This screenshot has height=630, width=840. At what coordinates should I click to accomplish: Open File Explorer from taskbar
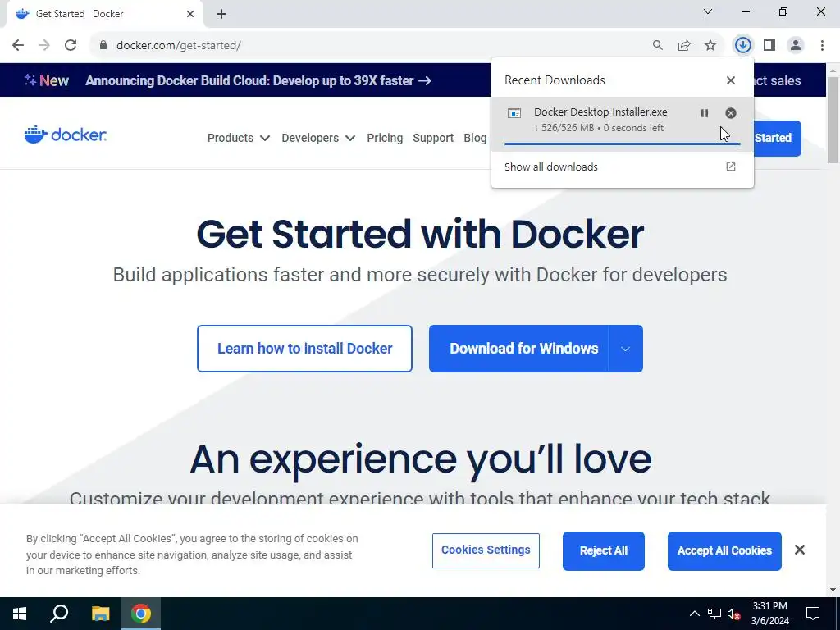coord(100,614)
